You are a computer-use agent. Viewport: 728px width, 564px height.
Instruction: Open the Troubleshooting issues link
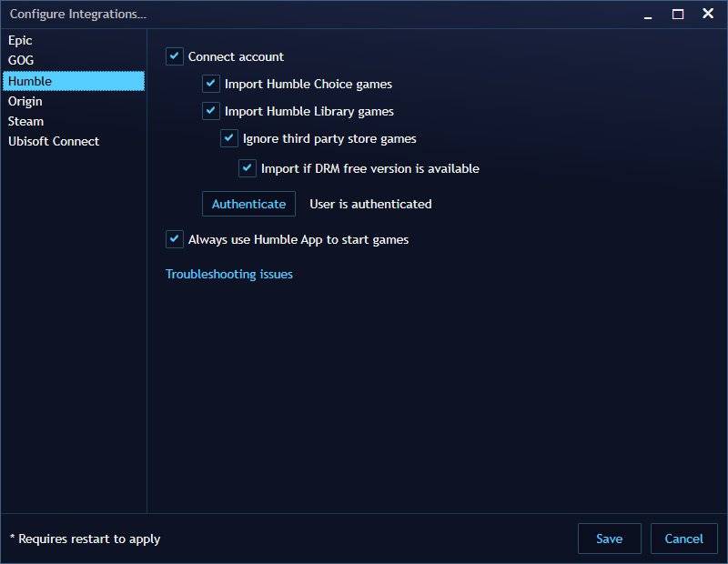pyautogui.click(x=227, y=274)
